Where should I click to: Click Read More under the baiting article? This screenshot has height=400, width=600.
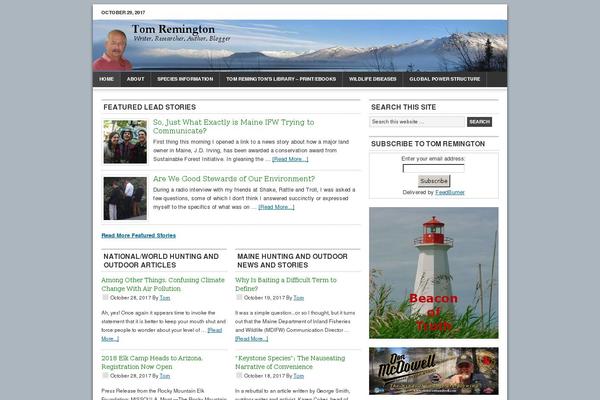251,339
